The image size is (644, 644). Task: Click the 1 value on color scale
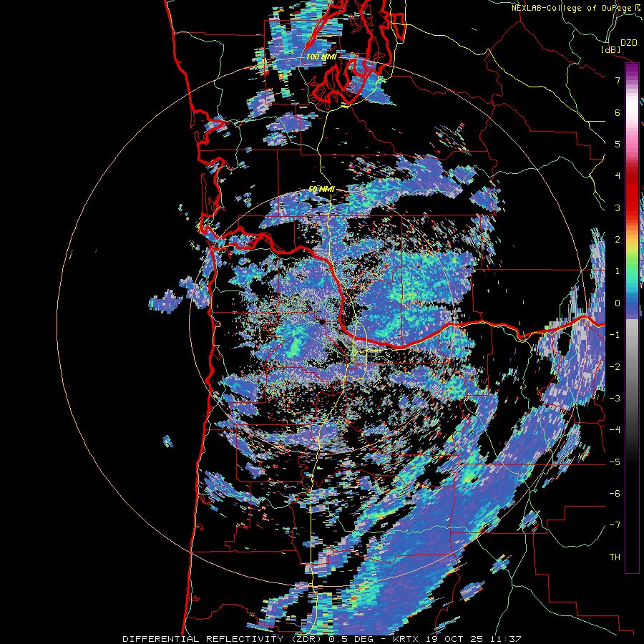pyautogui.click(x=618, y=271)
